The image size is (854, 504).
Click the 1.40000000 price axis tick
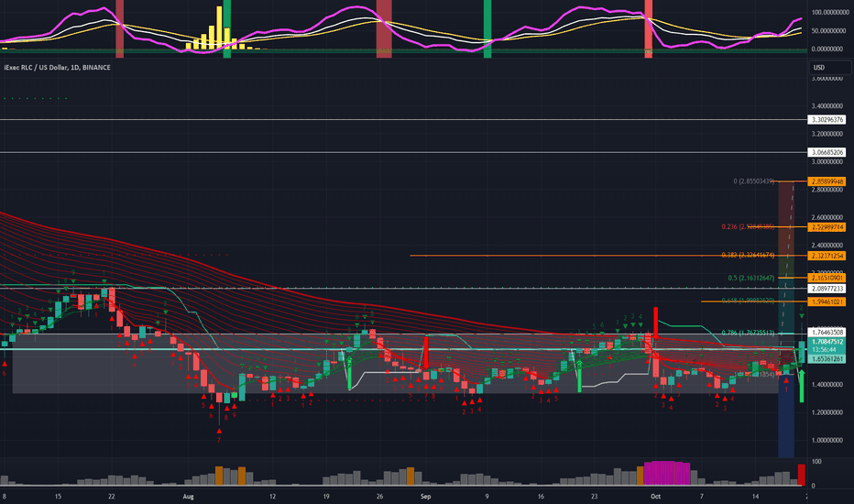click(827, 385)
